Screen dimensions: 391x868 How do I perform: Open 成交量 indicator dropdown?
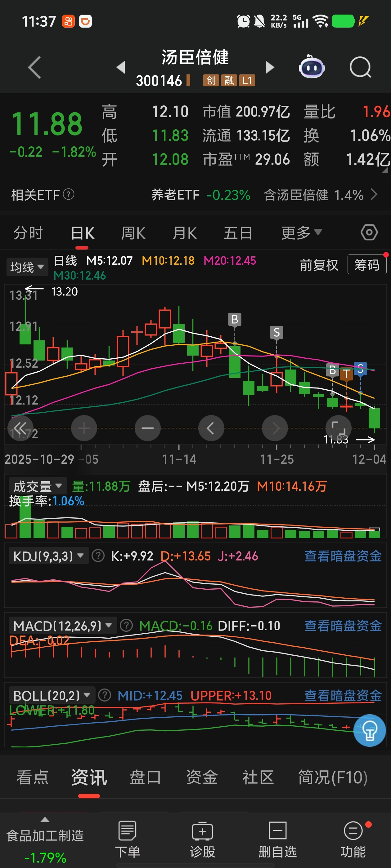[x=38, y=486]
